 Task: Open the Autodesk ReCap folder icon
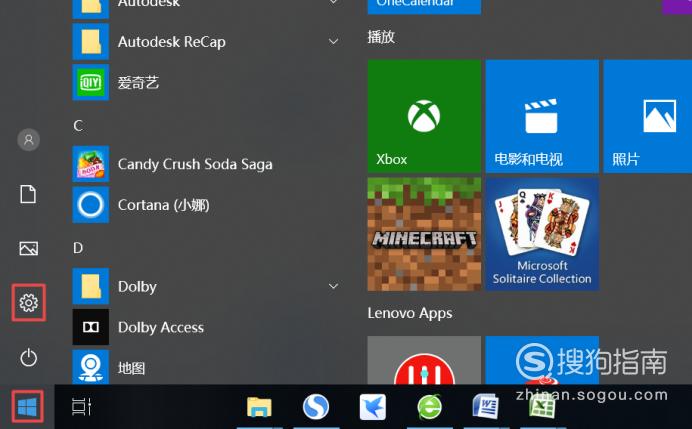point(90,41)
